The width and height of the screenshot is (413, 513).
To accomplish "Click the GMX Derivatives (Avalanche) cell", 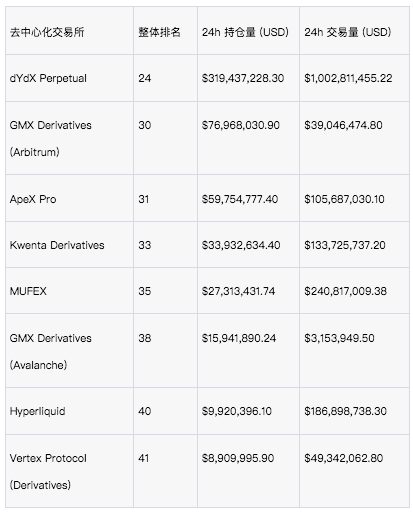I will click(x=50, y=352).
